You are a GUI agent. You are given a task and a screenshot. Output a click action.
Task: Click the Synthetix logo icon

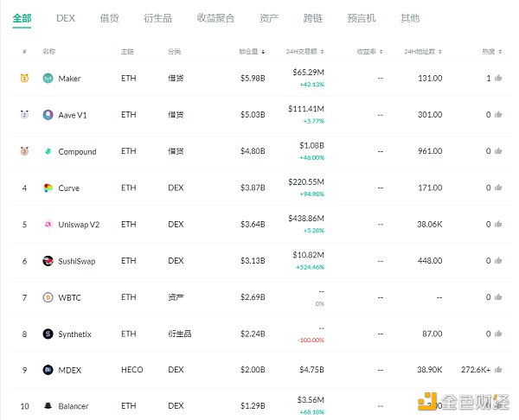click(x=48, y=334)
